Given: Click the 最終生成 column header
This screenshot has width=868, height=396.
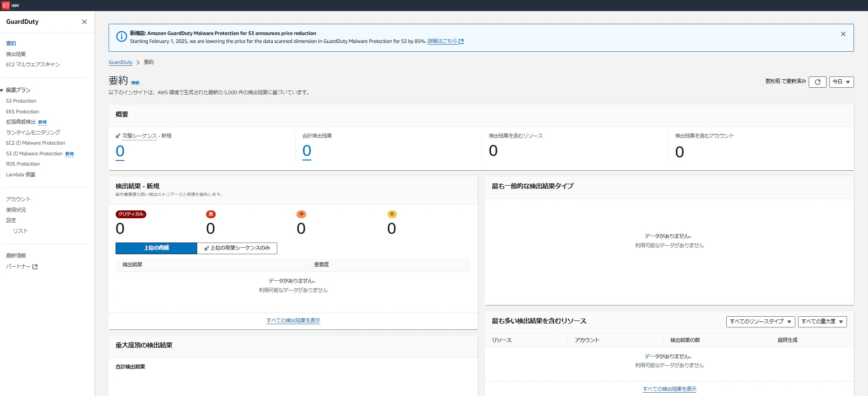Looking at the screenshot, I should point(787,340).
